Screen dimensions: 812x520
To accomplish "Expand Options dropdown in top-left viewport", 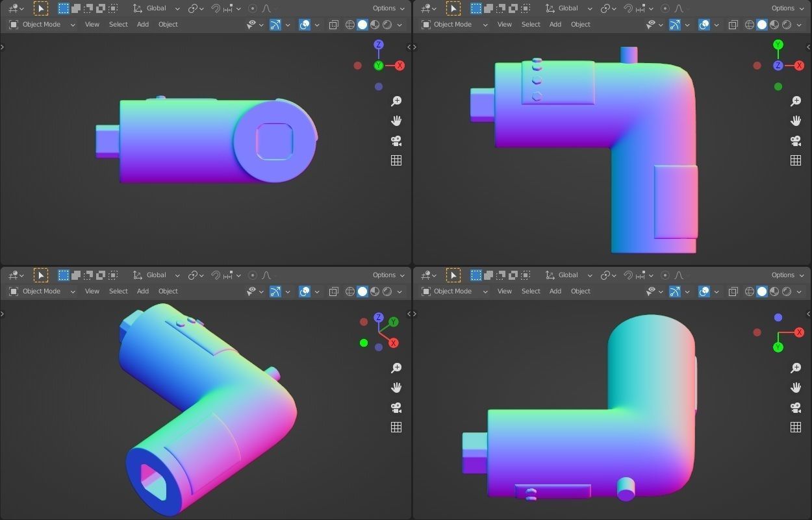I will point(388,8).
